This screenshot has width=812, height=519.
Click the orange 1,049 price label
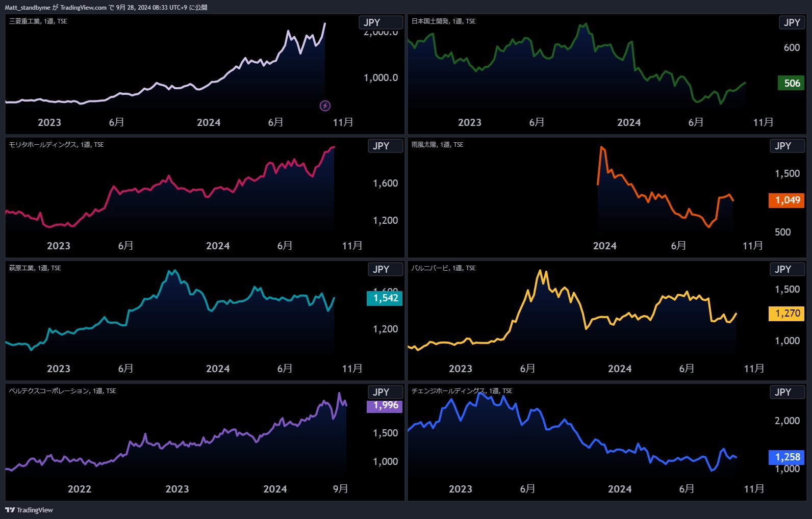tap(786, 200)
